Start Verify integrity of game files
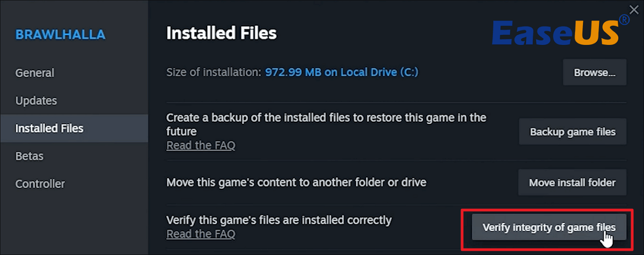 click(x=548, y=227)
